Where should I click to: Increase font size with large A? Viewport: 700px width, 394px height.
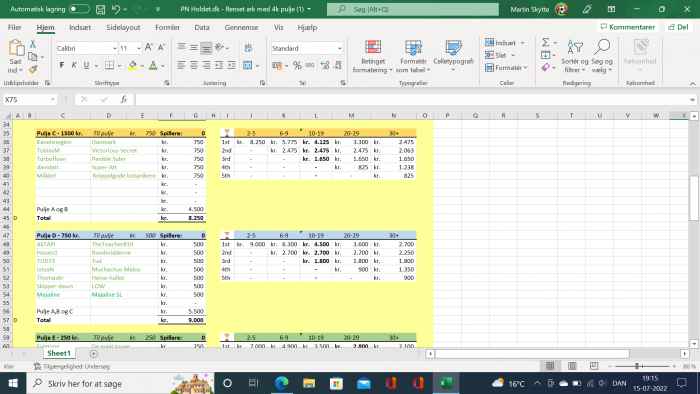(x=149, y=48)
